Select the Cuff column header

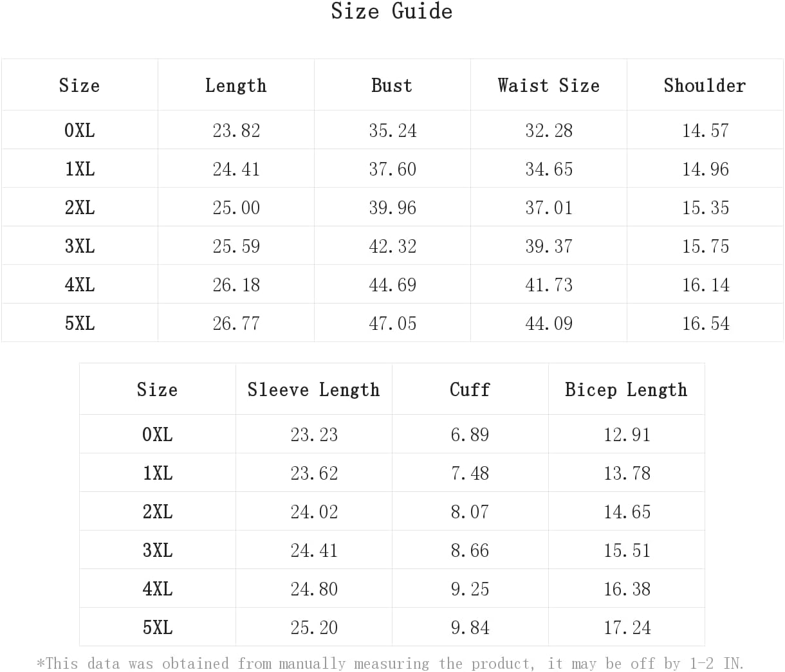pyautogui.click(x=470, y=390)
